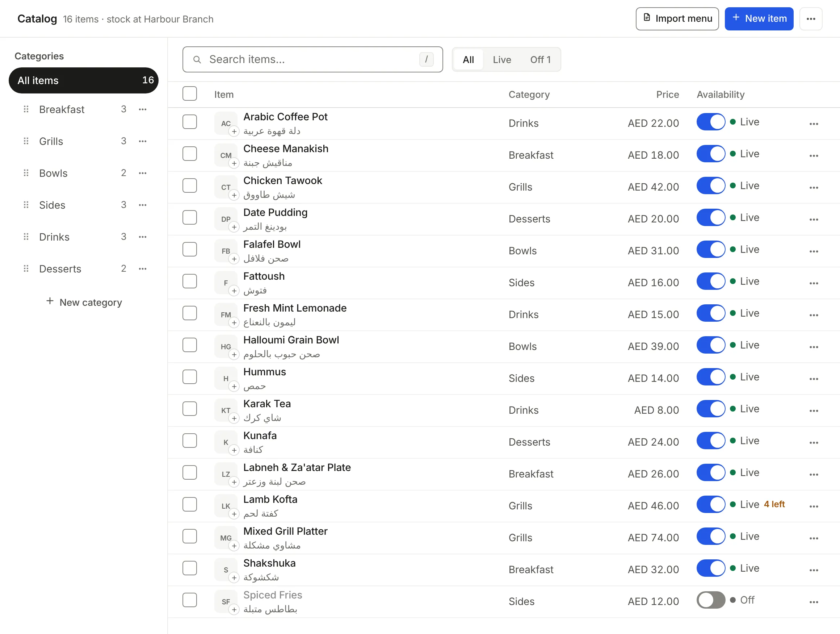Open the header overflow menu next to New item
The width and height of the screenshot is (840, 634).
(x=811, y=18)
